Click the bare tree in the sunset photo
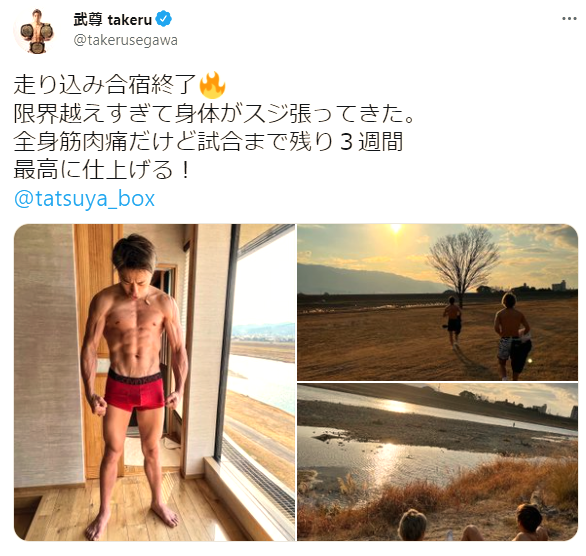This screenshot has width=586, height=556. [x=463, y=263]
